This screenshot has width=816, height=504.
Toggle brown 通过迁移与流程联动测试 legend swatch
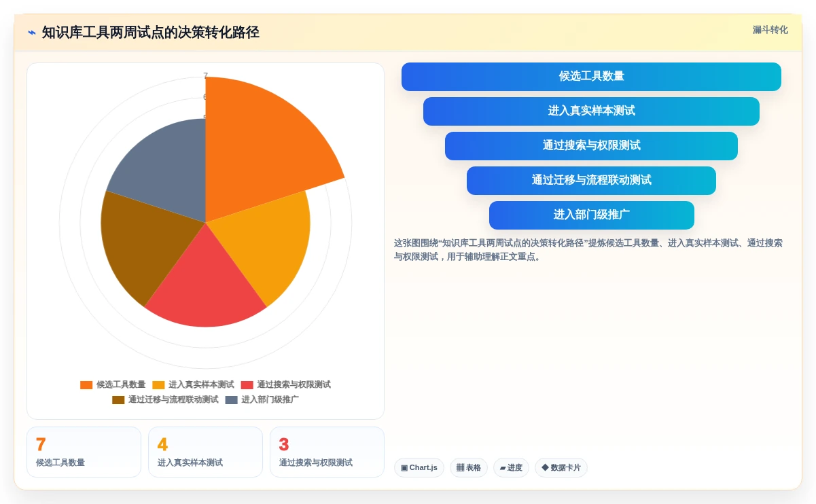[118, 400]
